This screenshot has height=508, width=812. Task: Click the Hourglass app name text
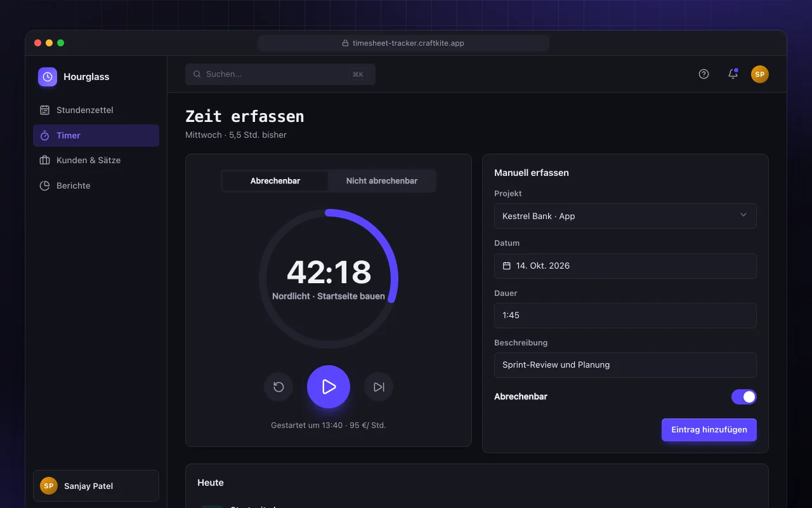[86, 77]
